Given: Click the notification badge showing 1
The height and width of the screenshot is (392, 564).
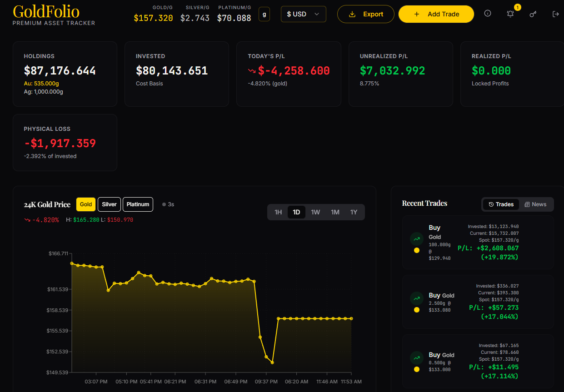Looking at the screenshot, I should click(x=518, y=7).
